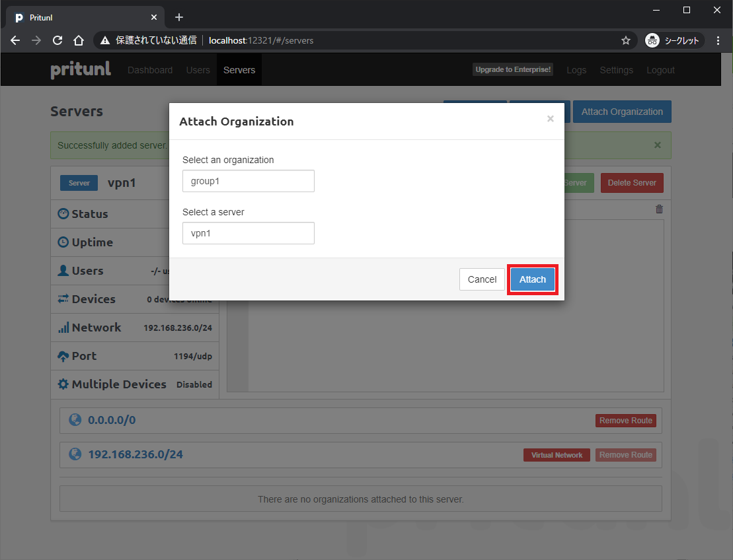Click the Attach button in the dialog
733x560 pixels.
[533, 279]
